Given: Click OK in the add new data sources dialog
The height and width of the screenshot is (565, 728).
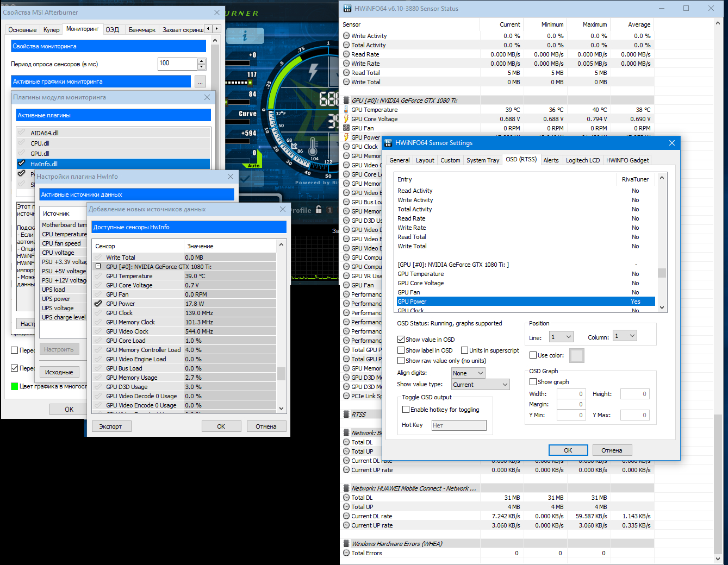Looking at the screenshot, I should click(221, 426).
